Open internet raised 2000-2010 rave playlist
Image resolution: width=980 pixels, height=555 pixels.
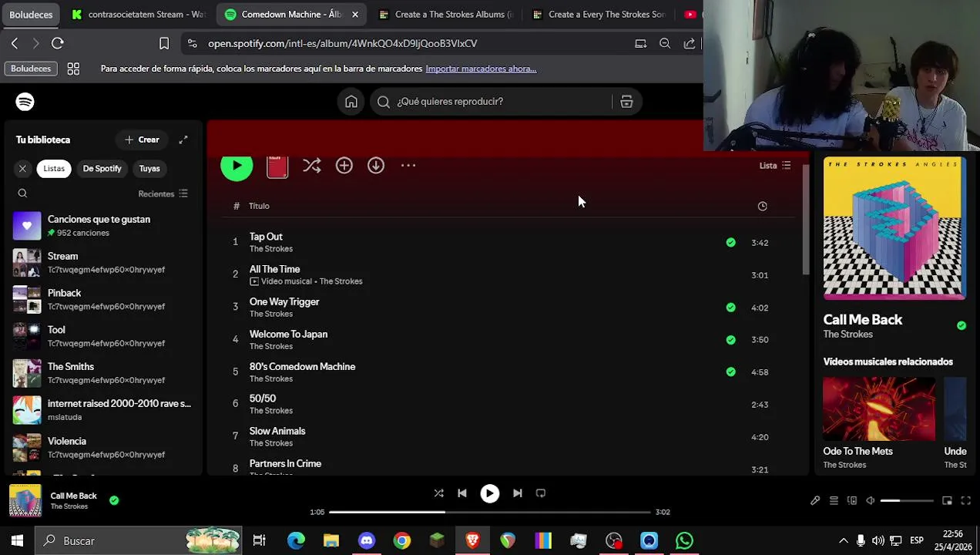click(x=105, y=411)
